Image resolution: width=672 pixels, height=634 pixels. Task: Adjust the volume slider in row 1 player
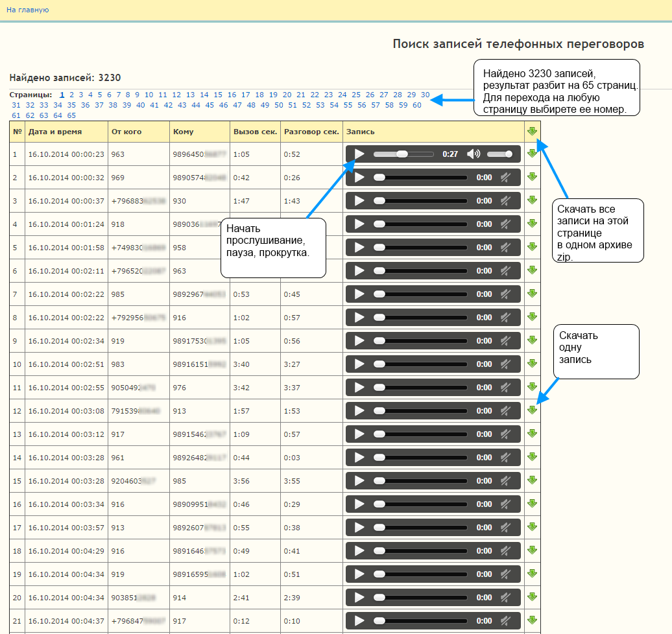click(x=499, y=154)
